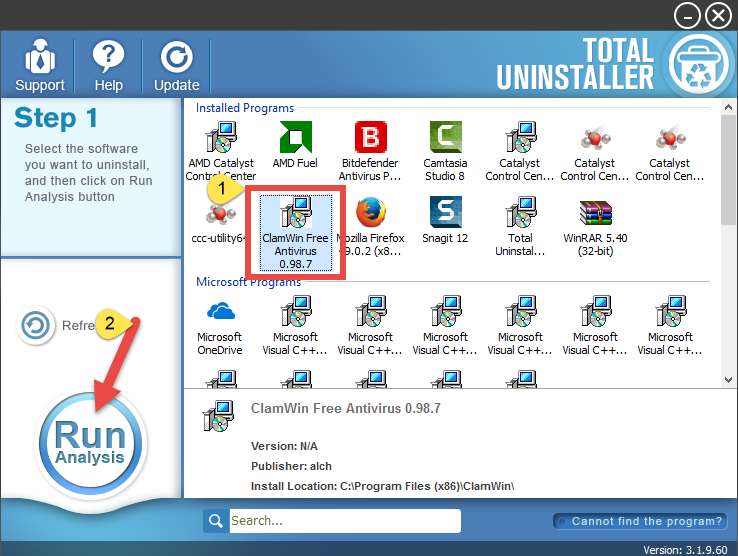This screenshot has height=556, width=738.
Task: Open the Help section
Action: click(108, 65)
